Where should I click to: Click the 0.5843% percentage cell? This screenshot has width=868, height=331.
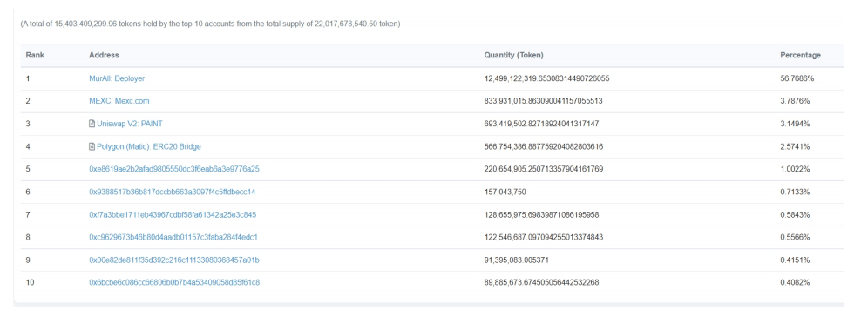[x=796, y=215]
